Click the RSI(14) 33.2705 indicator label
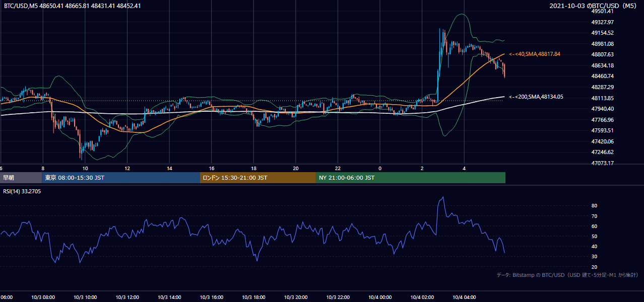The height and width of the screenshot is (302, 644). 22,191
